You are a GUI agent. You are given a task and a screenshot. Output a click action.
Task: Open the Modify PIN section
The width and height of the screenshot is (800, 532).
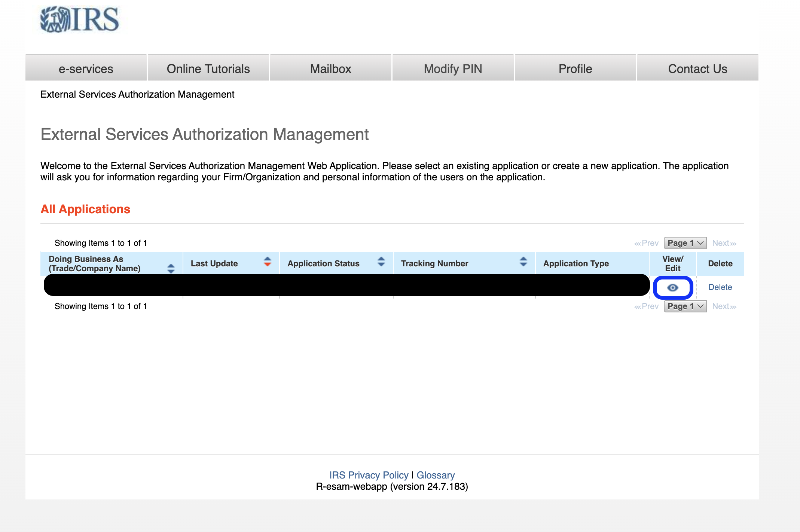click(452, 68)
